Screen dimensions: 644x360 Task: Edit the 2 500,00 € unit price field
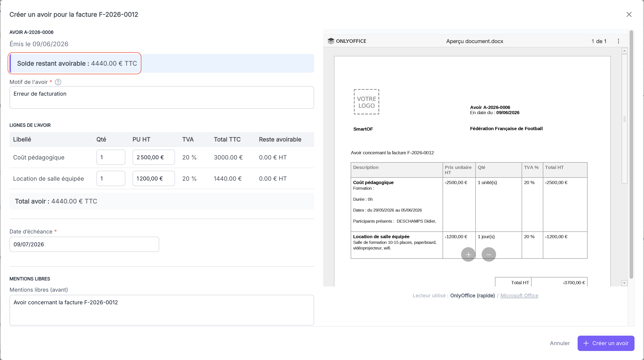point(154,157)
